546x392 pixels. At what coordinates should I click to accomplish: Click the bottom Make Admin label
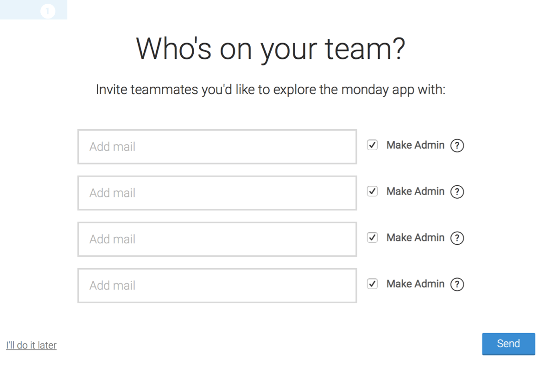[415, 284]
